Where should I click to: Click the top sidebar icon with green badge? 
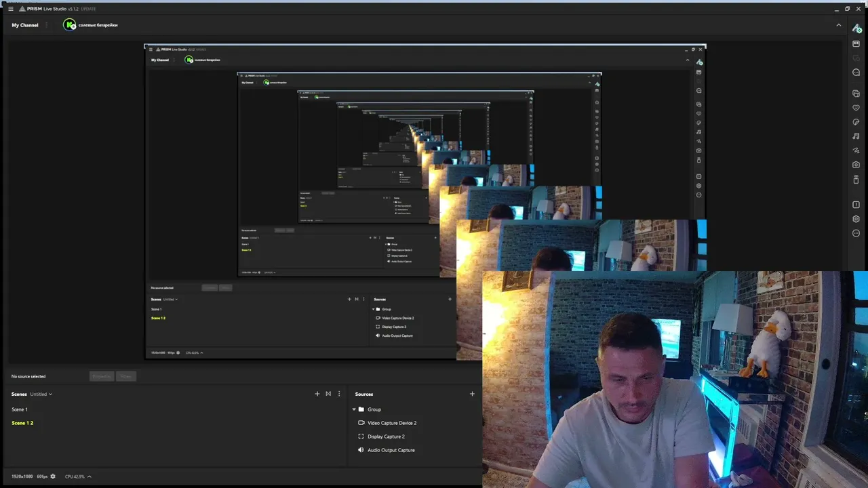click(x=856, y=28)
